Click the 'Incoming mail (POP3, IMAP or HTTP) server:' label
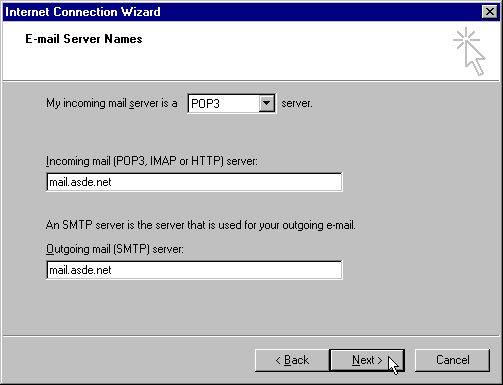Screen dimensions: 503x385 point(152,161)
